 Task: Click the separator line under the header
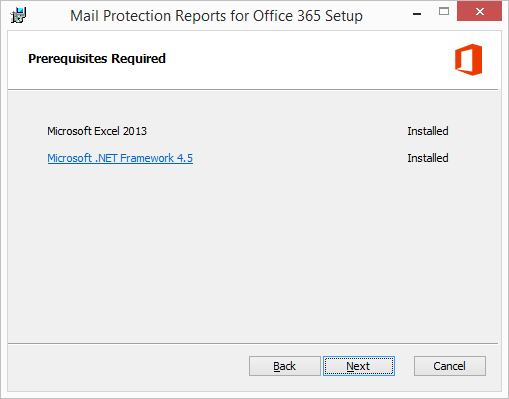coord(253,89)
